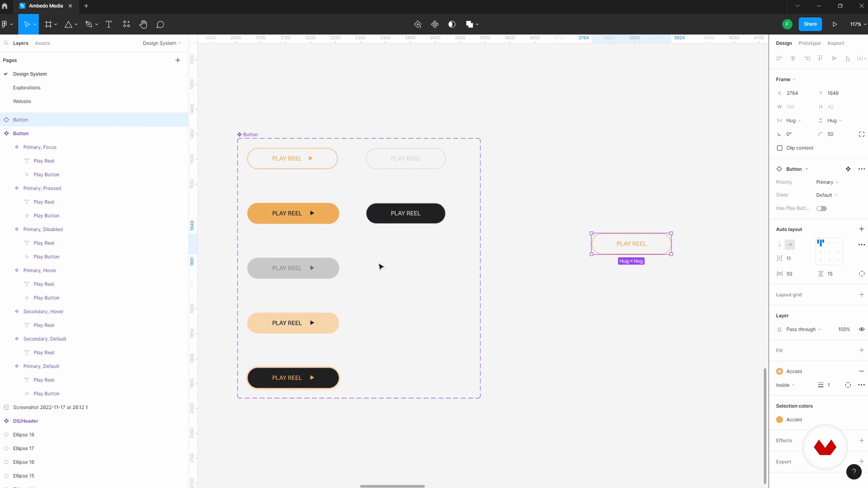Image resolution: width=868 pixels, height=488 pixels.
Task: Toggle independent corners icon
Action: (862, 134)
